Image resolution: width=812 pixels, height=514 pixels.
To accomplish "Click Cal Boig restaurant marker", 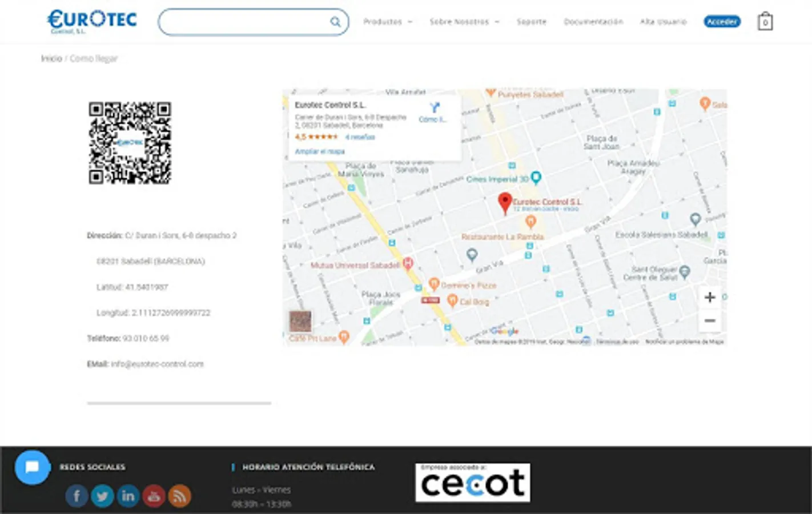I will pyautogui.click(x=452, y=300).
